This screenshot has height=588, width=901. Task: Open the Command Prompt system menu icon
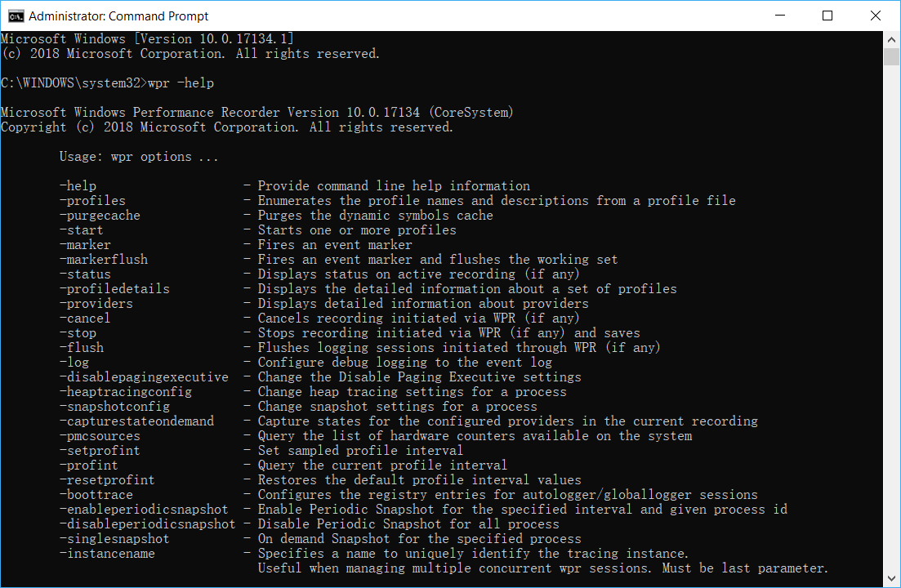pyautogui.click(x=16, y=16)
